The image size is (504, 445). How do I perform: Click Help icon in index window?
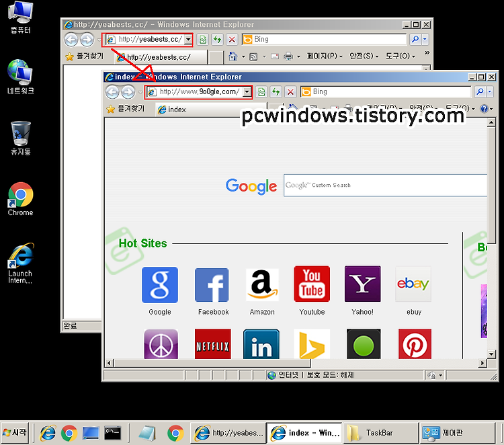click(484, 109)
